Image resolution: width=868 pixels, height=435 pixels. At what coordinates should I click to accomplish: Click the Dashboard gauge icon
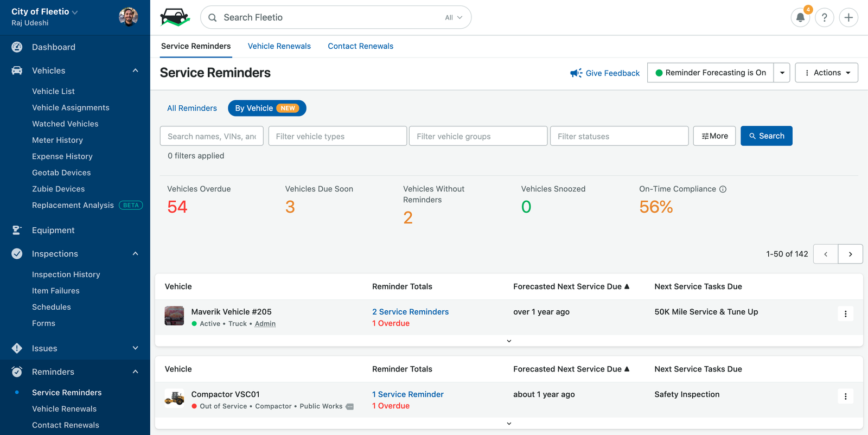click(x=17, y=47)
